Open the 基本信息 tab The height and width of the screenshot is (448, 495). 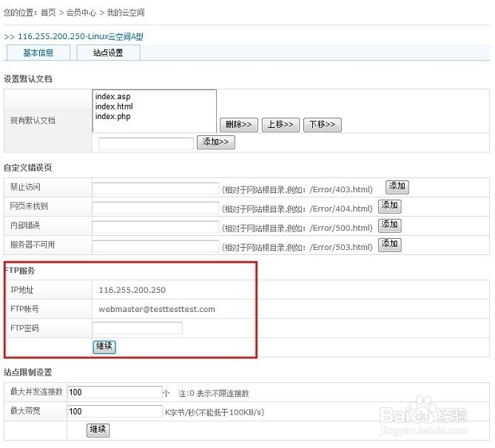tap(38, 52)
